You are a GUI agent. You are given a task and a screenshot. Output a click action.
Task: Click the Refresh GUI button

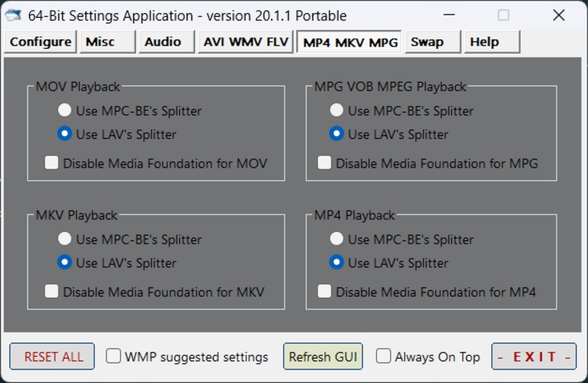pos(323,357)
